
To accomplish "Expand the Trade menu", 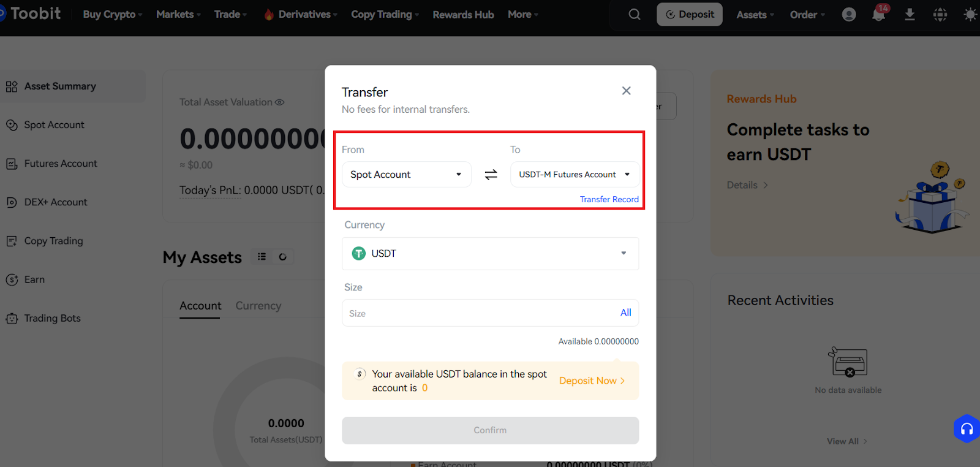I will pyautogui.click(x=230, y=14).
